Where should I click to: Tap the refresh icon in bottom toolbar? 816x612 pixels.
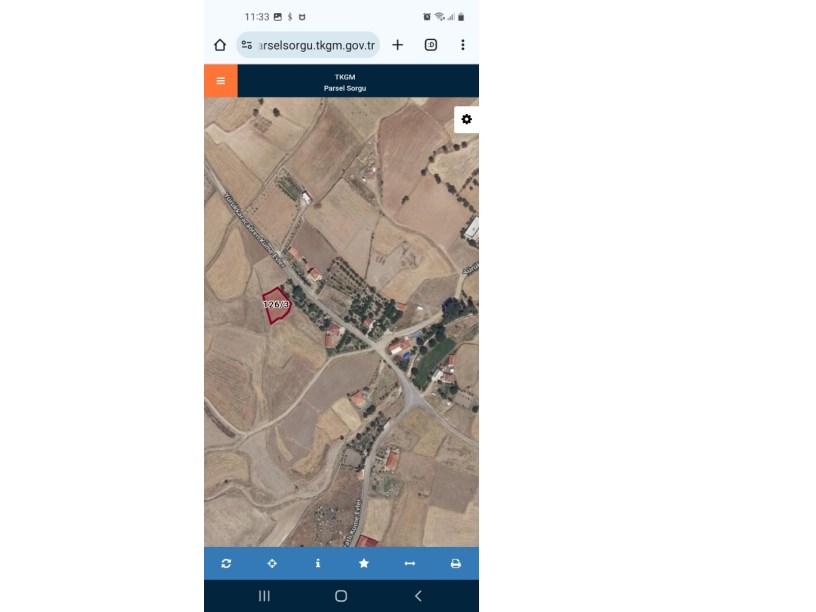click(226, 563)
